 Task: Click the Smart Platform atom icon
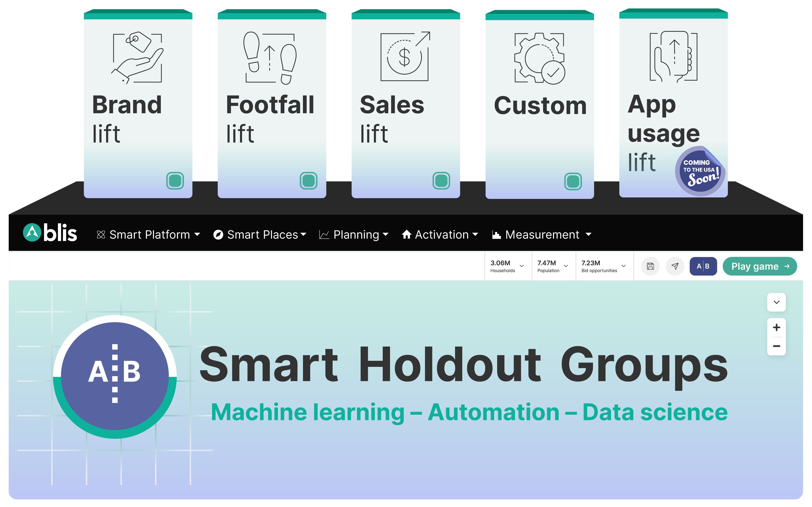click(x=101, y=235)
